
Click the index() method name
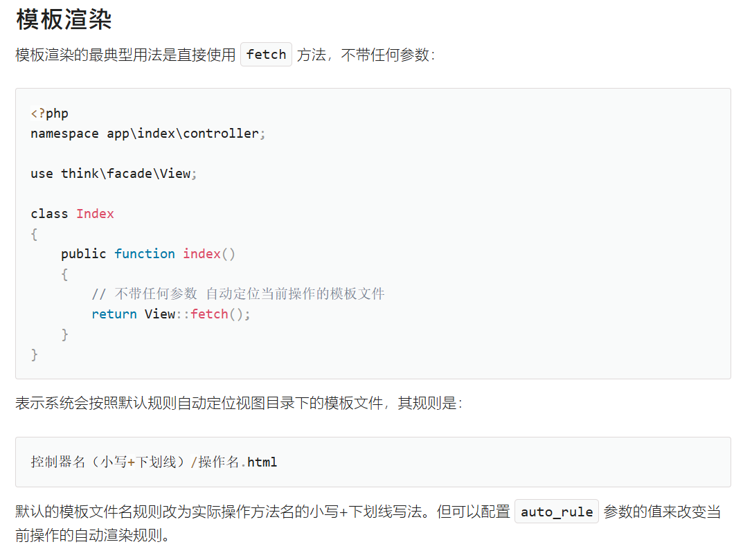point(202,254)
